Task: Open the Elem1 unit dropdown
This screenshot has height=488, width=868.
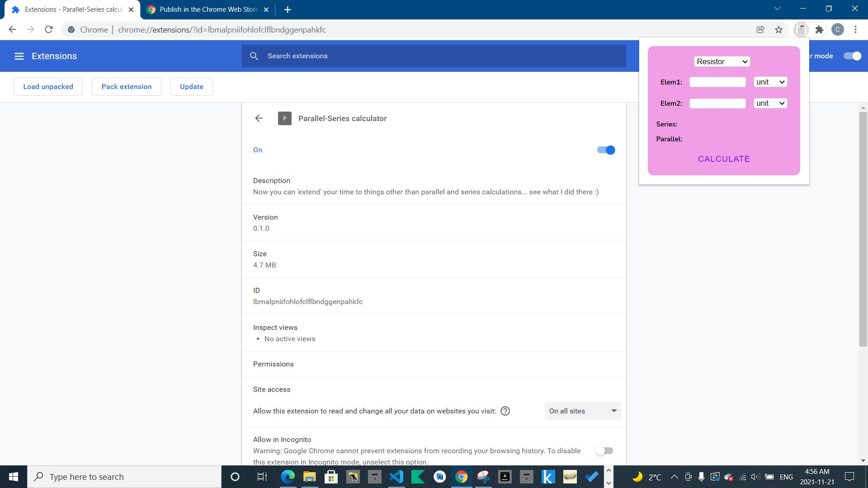Action: [x=770, y=82]
